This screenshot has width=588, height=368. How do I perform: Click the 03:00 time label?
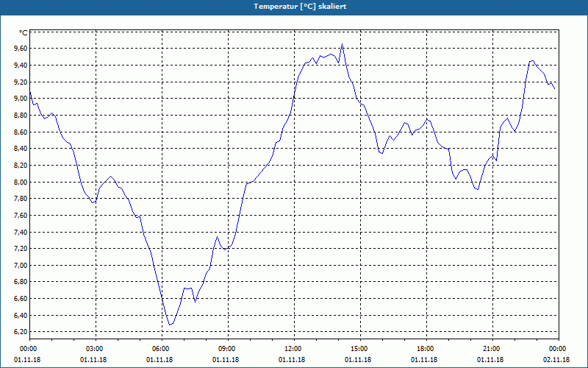[x=96, y=349]
